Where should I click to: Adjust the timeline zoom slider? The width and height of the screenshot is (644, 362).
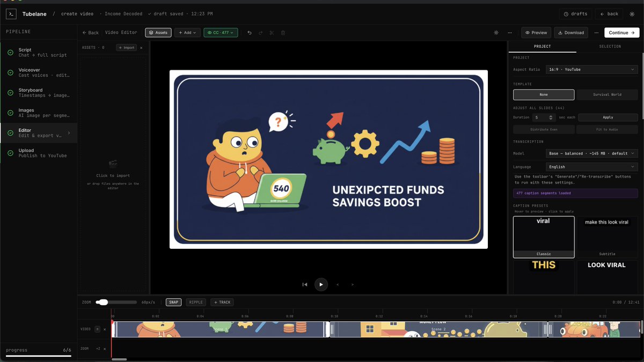[116, 302]
